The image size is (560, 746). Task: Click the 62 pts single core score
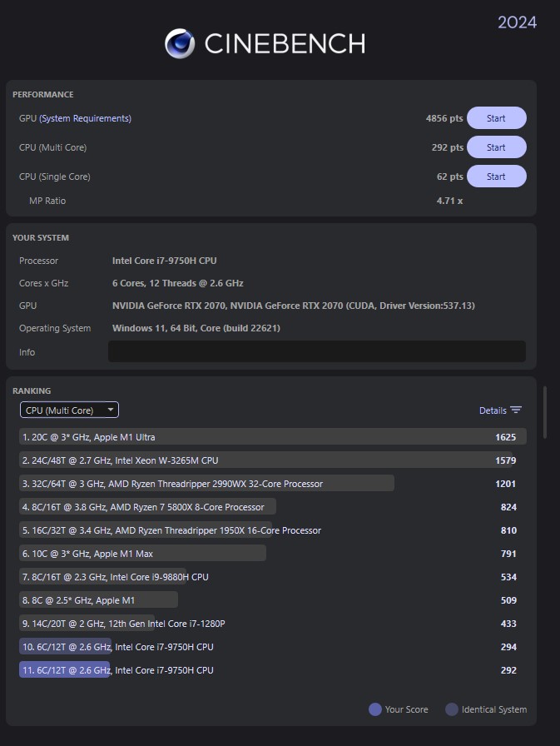click(449, 177)
